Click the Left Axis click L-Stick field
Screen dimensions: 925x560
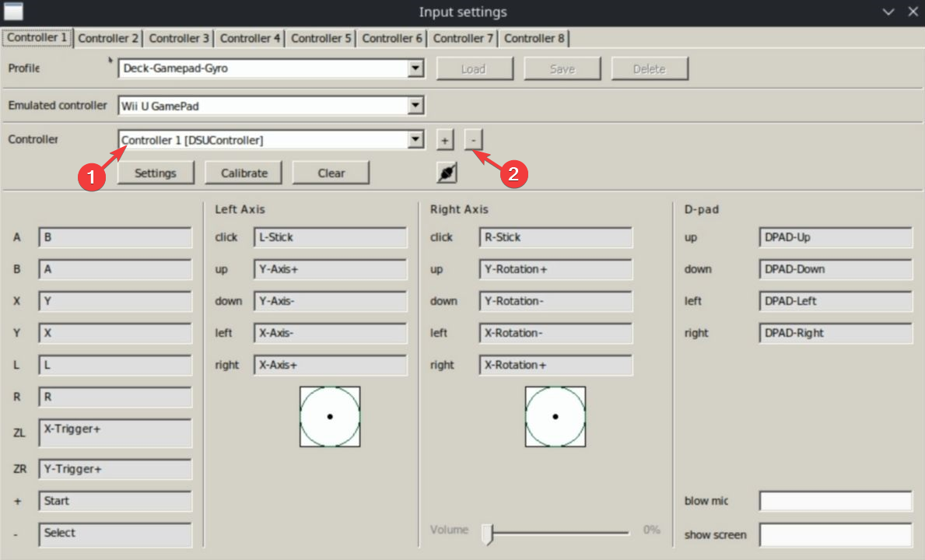331,237
